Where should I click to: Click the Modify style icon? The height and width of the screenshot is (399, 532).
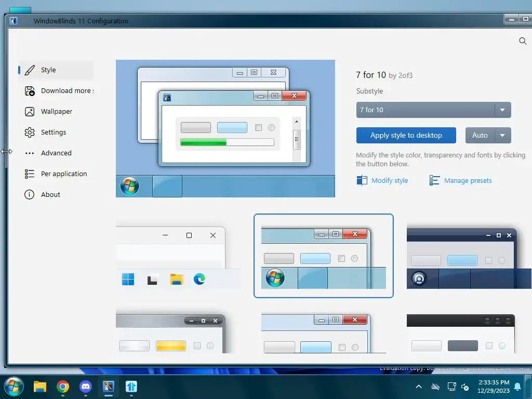point(362,180)
